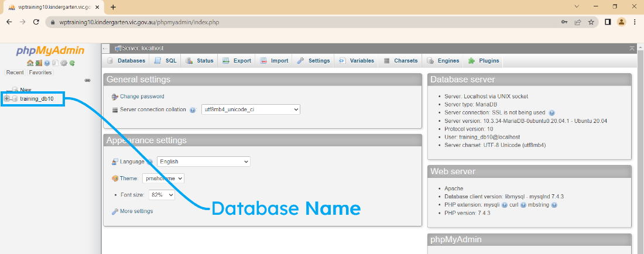Click help icon beside SSL not used
Image resolution: width=644 pixels, height=254 pixels.
[551, 112]
